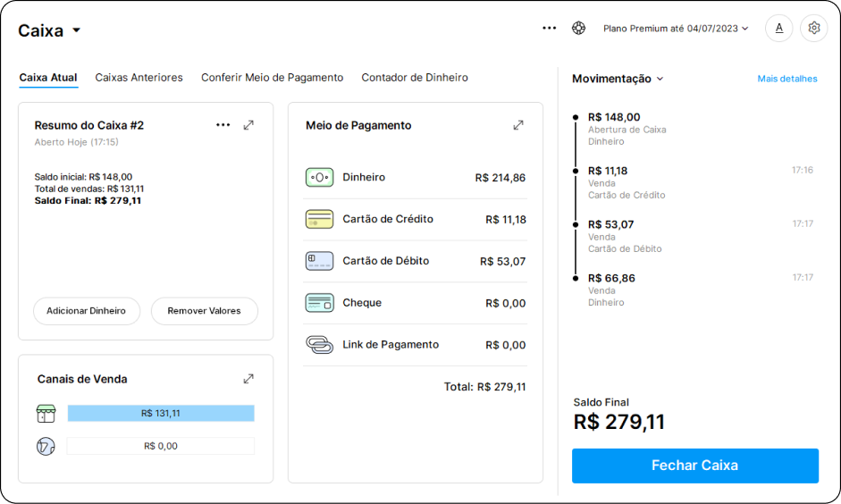Click the help lifebuoy icon in header

point(579,28)
